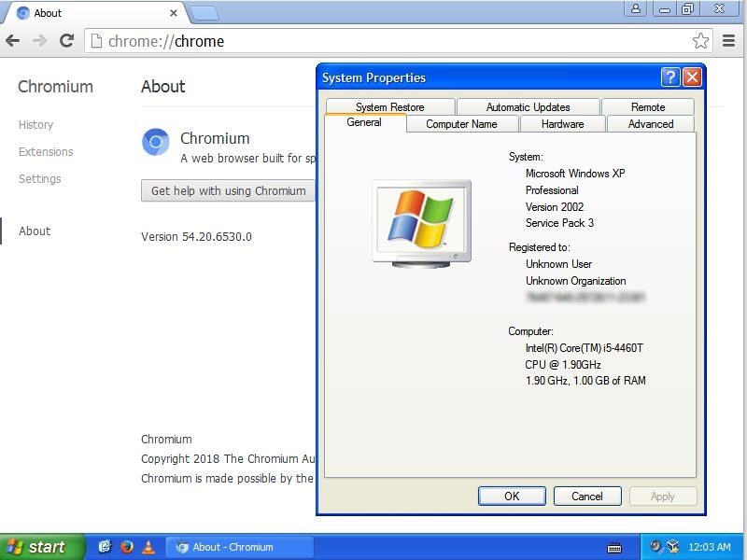This screenshot has width=747, height=560.
Task: Switch to the Hardware tab
Action: coord(561,123)
